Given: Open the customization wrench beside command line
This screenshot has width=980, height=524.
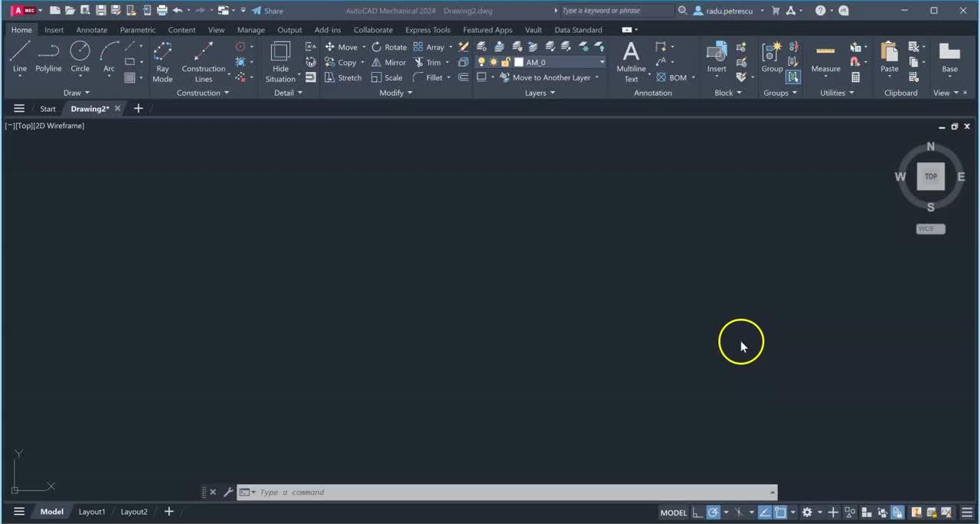Looking at the screenshot, I should [227, 493].
